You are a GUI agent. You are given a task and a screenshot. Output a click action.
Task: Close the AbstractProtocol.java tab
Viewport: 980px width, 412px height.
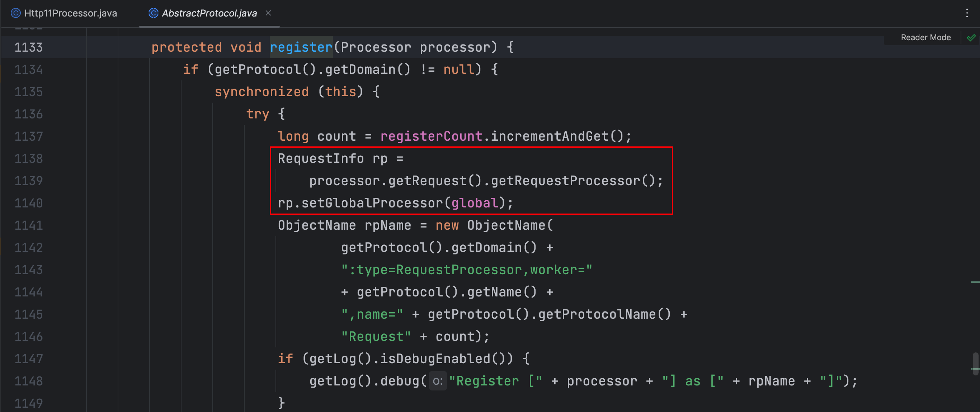click(269, 13)
